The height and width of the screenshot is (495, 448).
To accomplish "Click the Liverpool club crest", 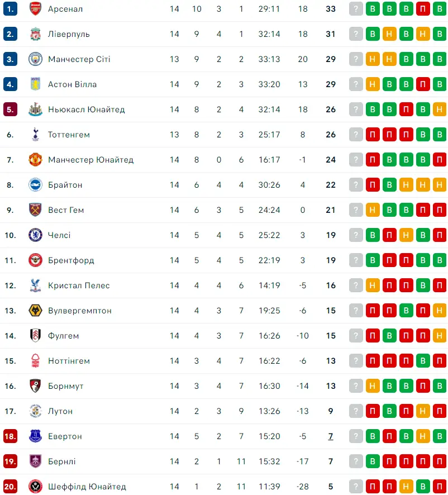I will tap(35, 34).
